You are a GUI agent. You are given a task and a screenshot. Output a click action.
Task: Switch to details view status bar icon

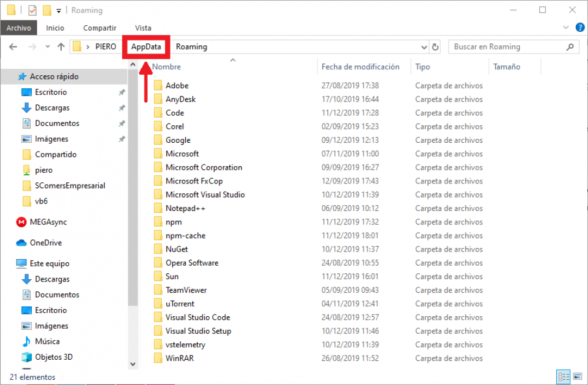[564, 376]
